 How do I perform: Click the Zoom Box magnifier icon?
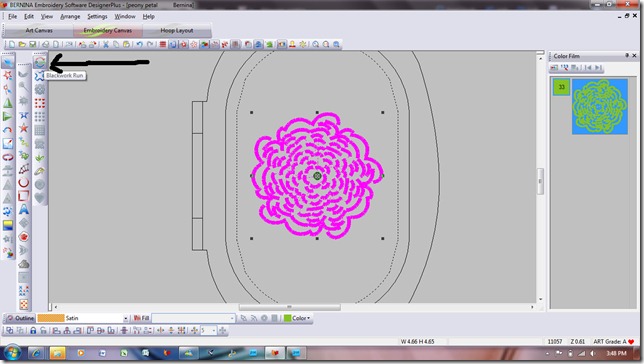[x=336, y=44]
